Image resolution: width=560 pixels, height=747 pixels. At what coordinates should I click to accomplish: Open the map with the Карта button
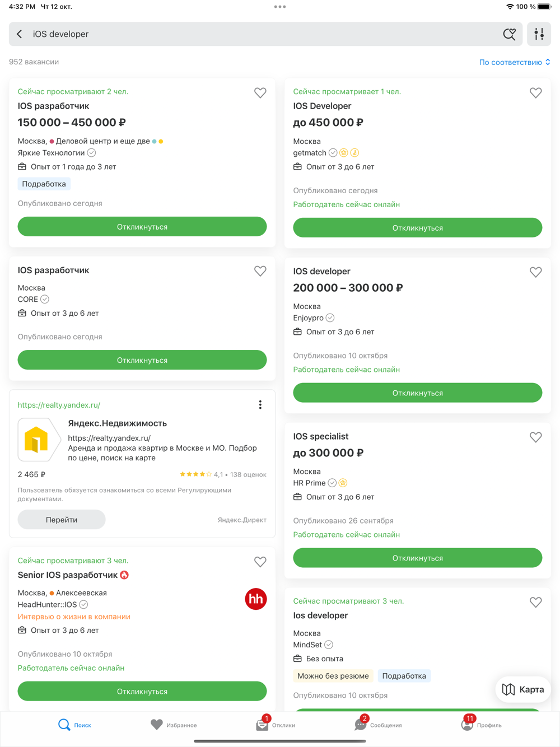[523, 689]
